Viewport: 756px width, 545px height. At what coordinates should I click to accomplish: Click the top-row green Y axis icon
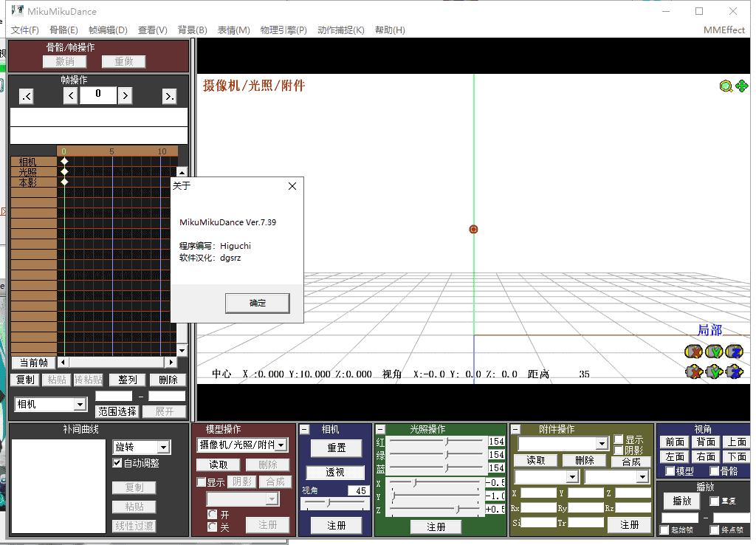point(713,352)
